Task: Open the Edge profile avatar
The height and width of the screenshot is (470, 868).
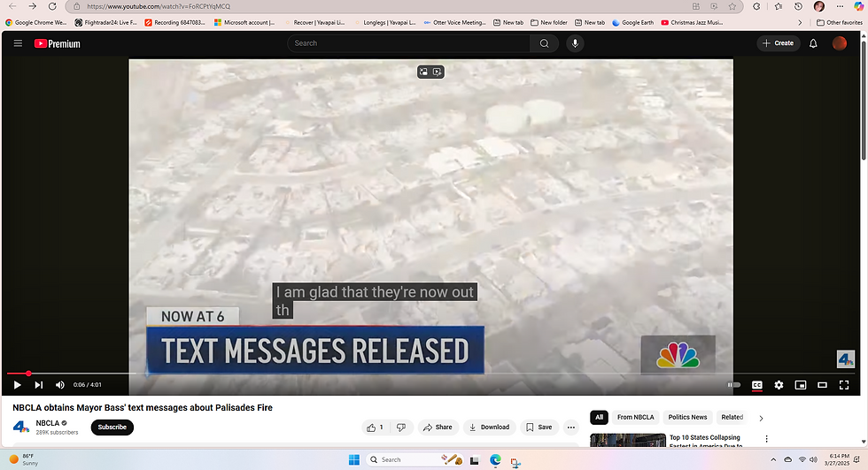Action: [819, 6]
